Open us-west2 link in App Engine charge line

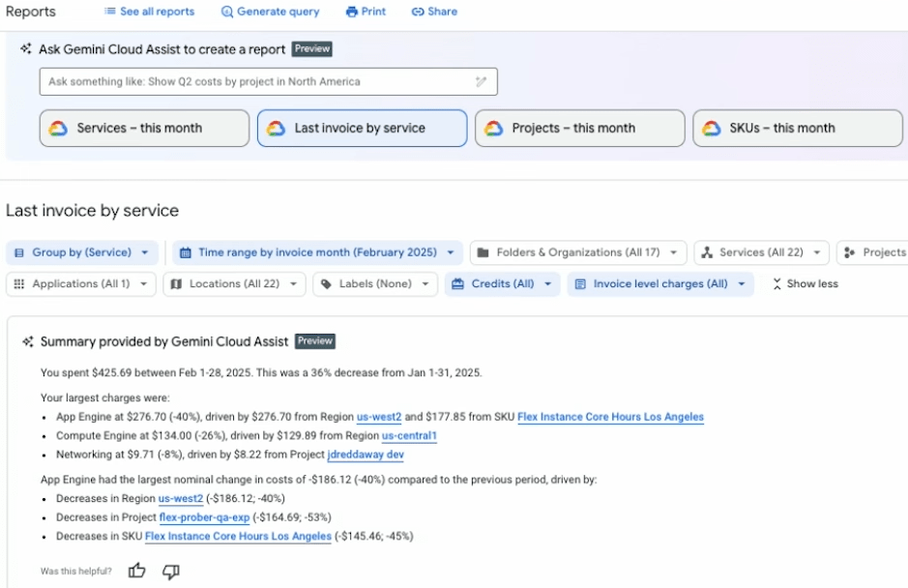point(379,417)
